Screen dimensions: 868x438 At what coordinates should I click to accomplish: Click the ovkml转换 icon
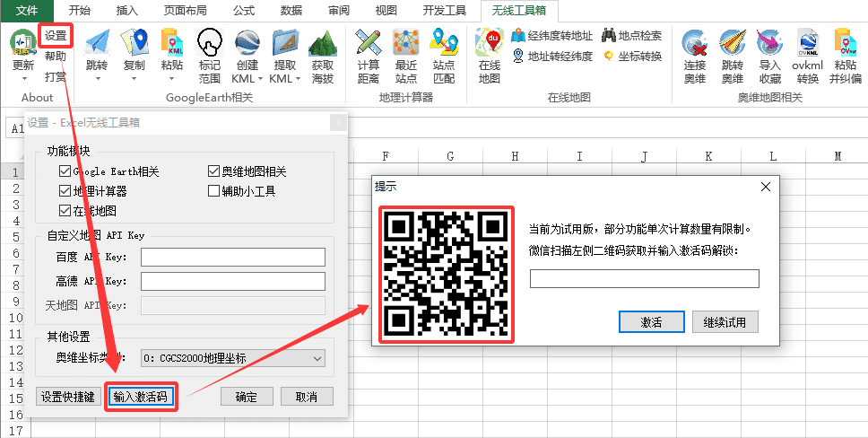[x=808, y=43]
